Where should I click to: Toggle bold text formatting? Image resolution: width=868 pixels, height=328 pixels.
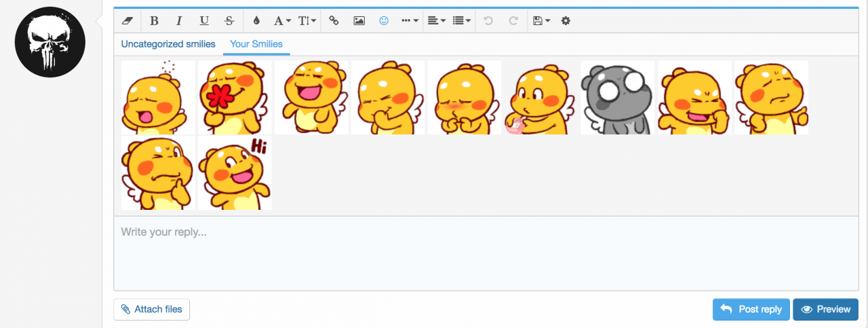154,21
